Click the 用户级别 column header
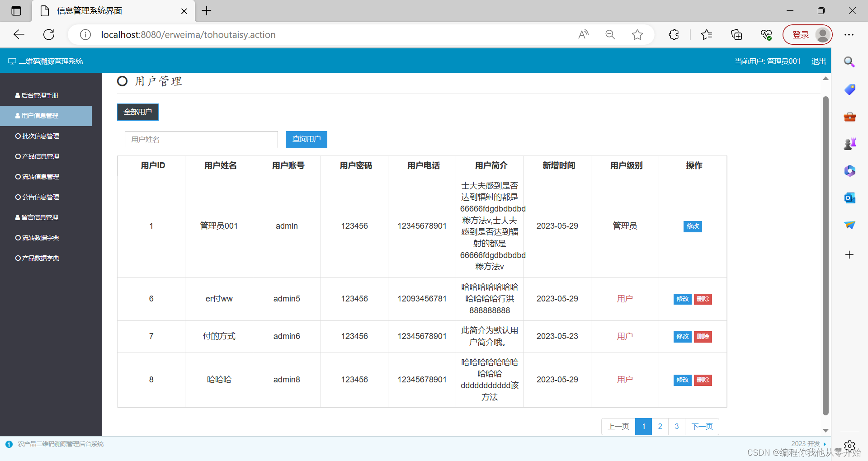This screenshot has height=461, width=868. click(x=626, y=166)
